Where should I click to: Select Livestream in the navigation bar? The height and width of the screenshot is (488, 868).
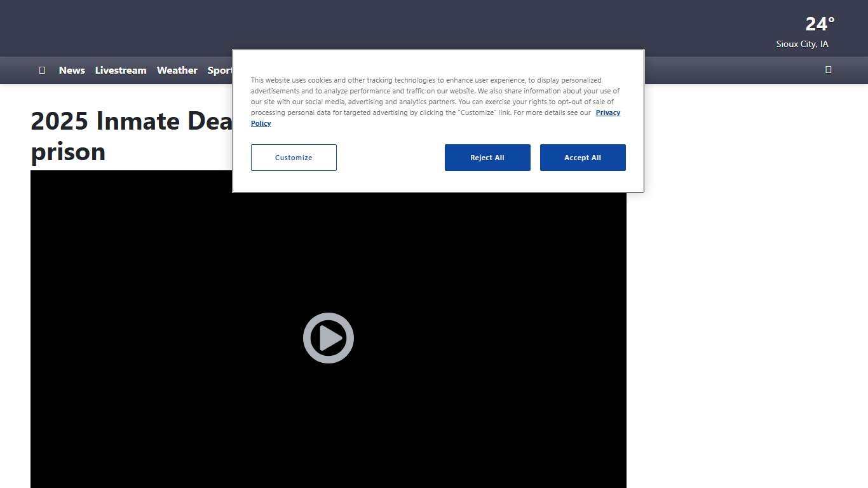[121, 71]
